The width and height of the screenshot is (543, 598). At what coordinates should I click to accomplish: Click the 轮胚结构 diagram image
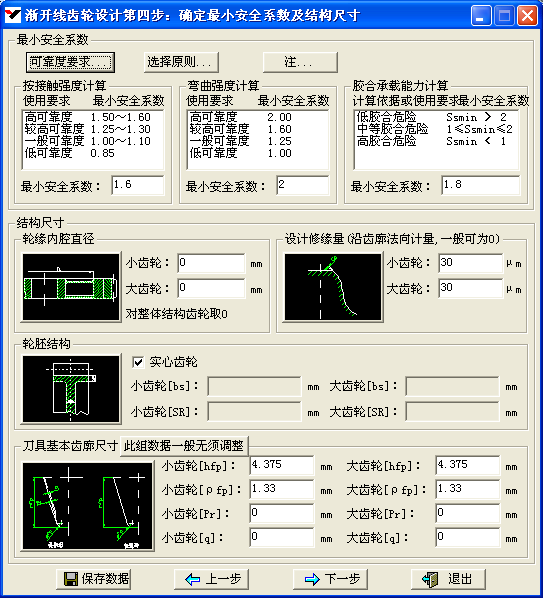(71, 389)
